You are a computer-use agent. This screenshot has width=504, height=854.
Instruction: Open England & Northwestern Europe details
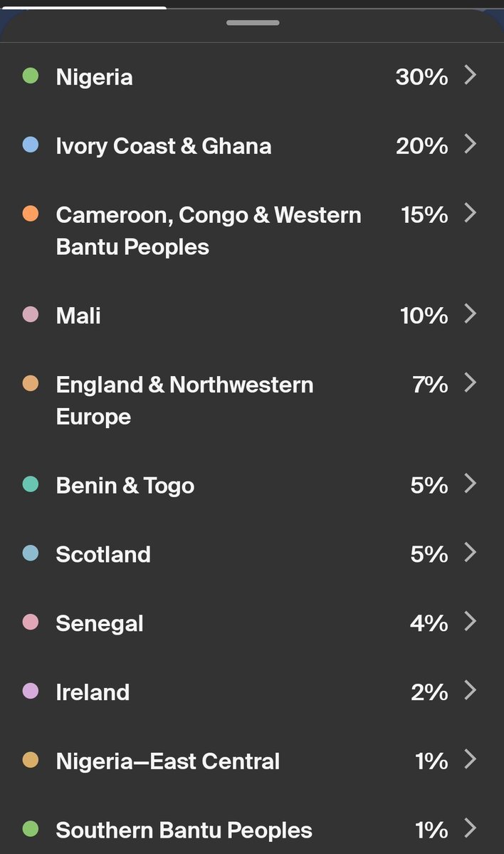[184, 400]
